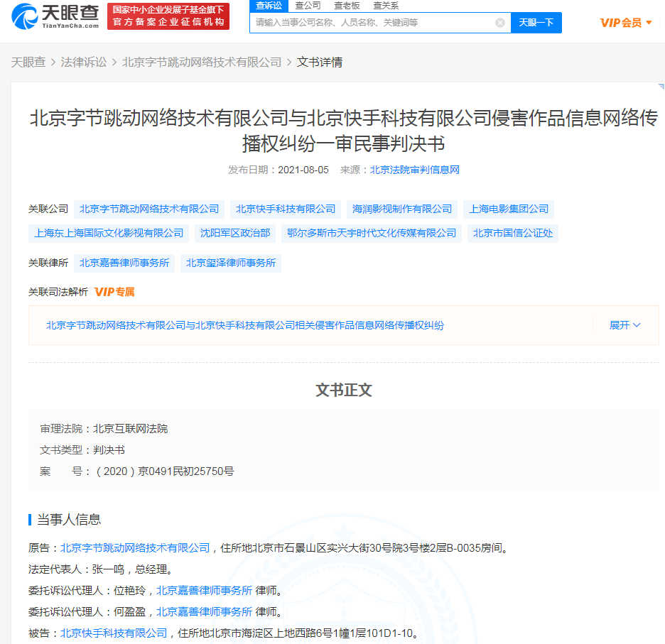This screenshot has width=665, height=644.
Task: Clear the search input using the × icon
Action: (x=499, y=22)
